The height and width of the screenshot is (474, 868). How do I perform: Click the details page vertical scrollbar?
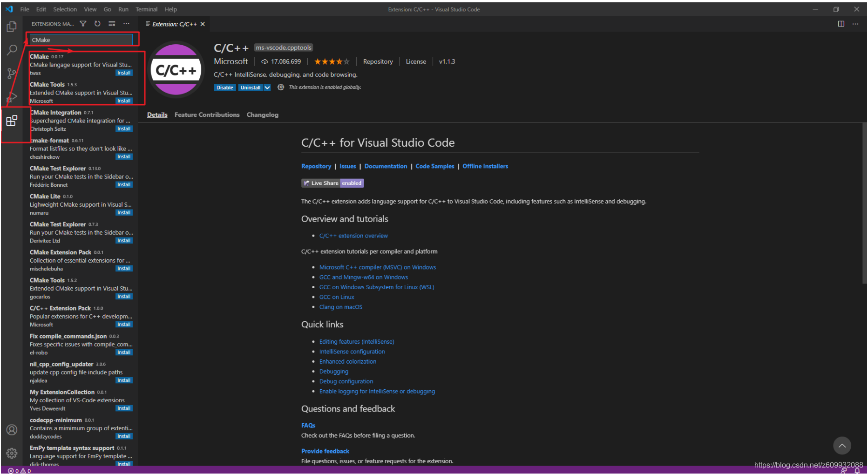click(x=864, y=203)
